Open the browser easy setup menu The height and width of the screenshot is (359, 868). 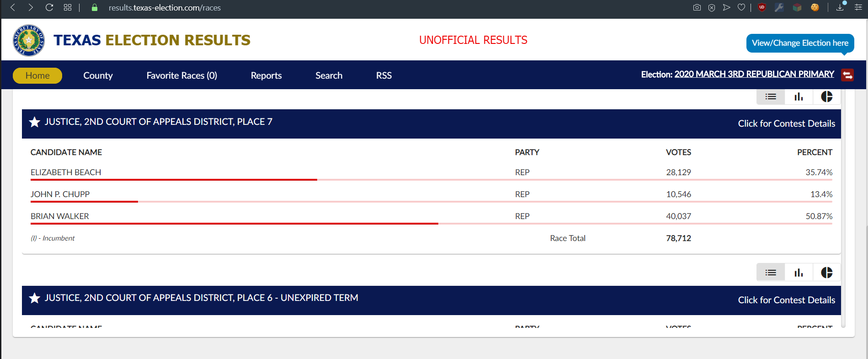pos(858,7)
